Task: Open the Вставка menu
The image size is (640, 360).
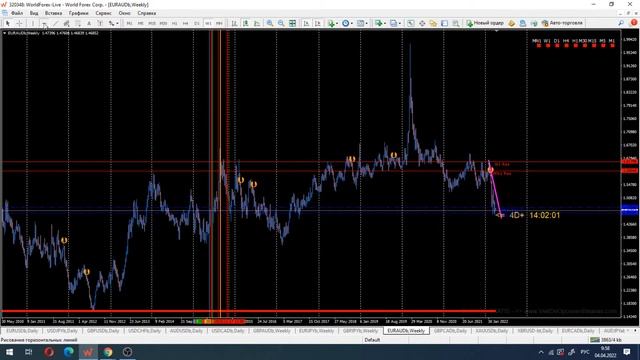Action: coord(53,13)
